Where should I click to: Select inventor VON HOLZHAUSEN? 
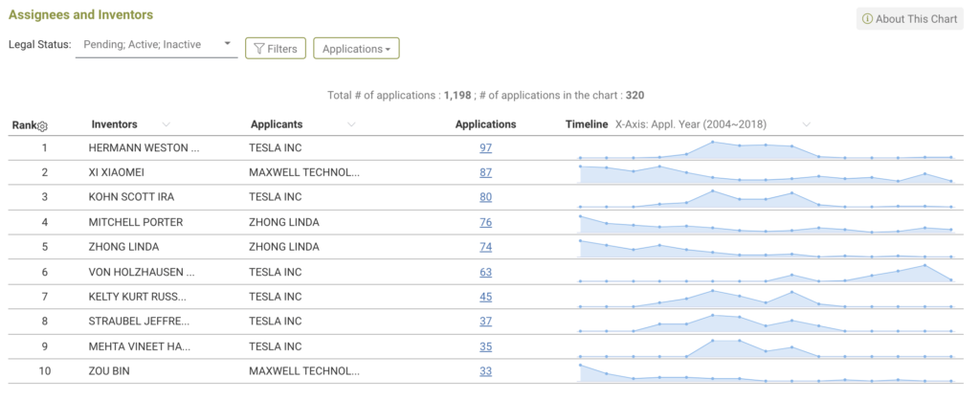tap(142, 273)
